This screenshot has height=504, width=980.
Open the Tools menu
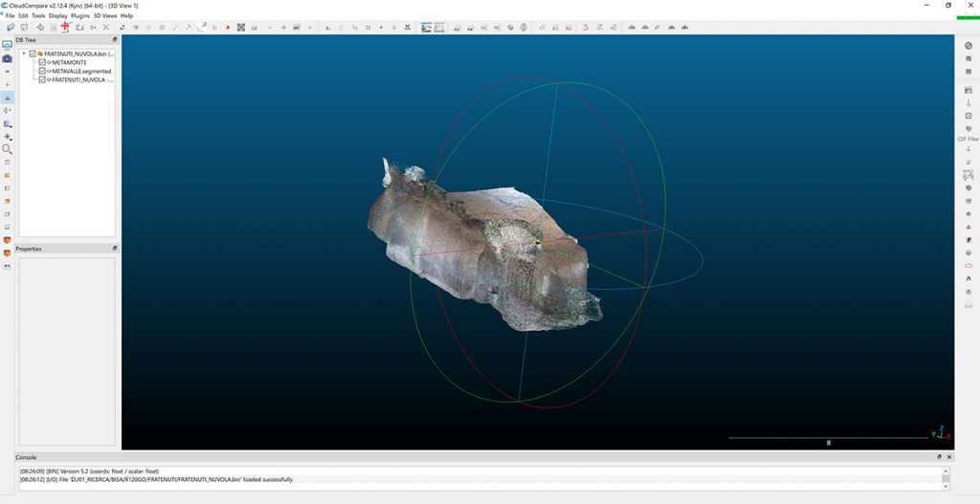(38, 15)
